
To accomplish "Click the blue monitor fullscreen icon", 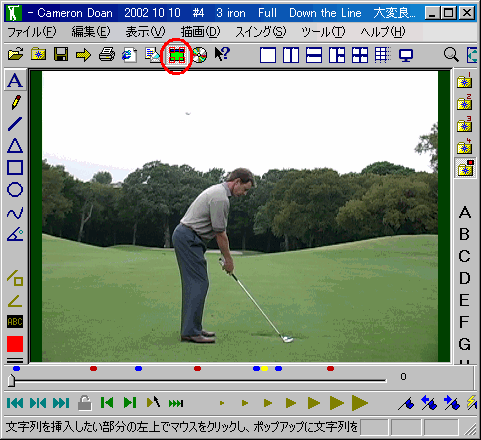I will pos(406,55).
